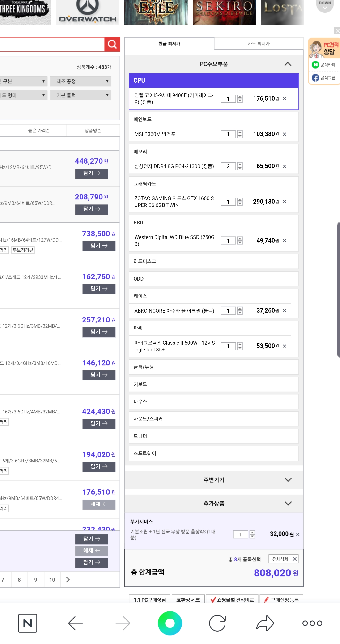Open the three-dot more menu
Image resolution: width=340 pixels, height=644 pixels.
tap(312, 623)
